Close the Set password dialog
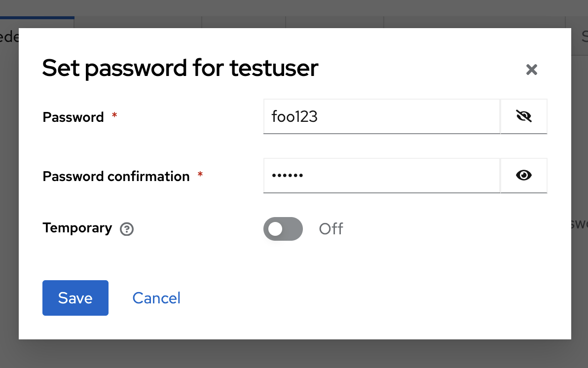The image size is (588, 368). [x=531, y=70]
